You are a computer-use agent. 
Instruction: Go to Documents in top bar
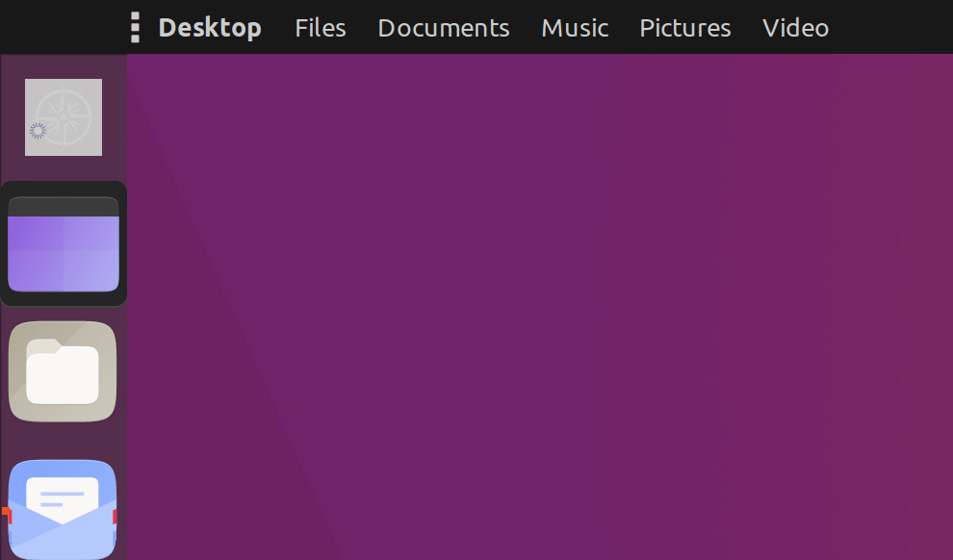click(x=444, y=28)
